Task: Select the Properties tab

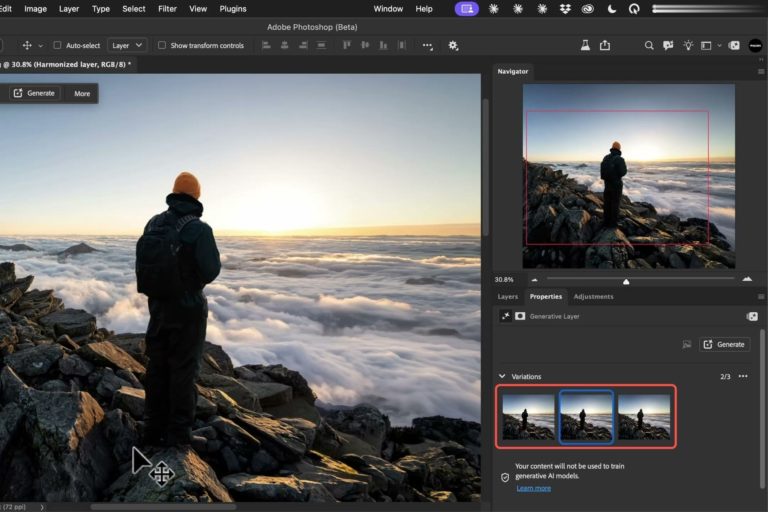Action: click(546, 296)
